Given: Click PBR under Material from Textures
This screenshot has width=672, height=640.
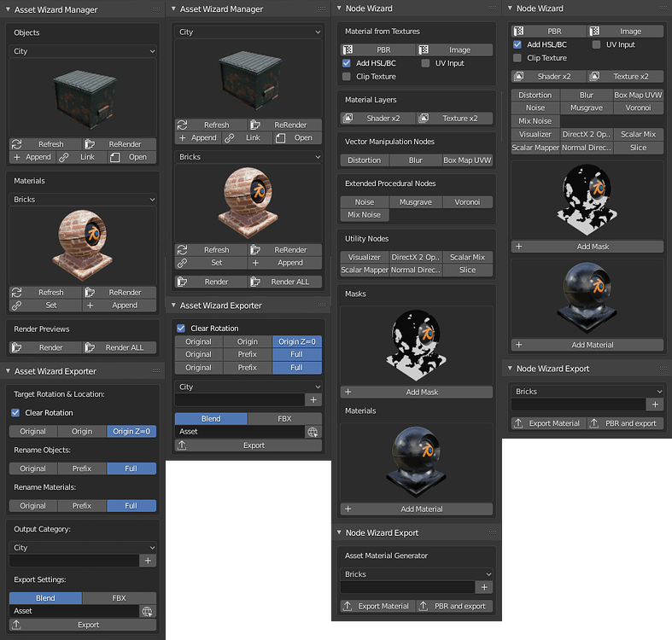Looking at the screenshot, I should (378, 49).
